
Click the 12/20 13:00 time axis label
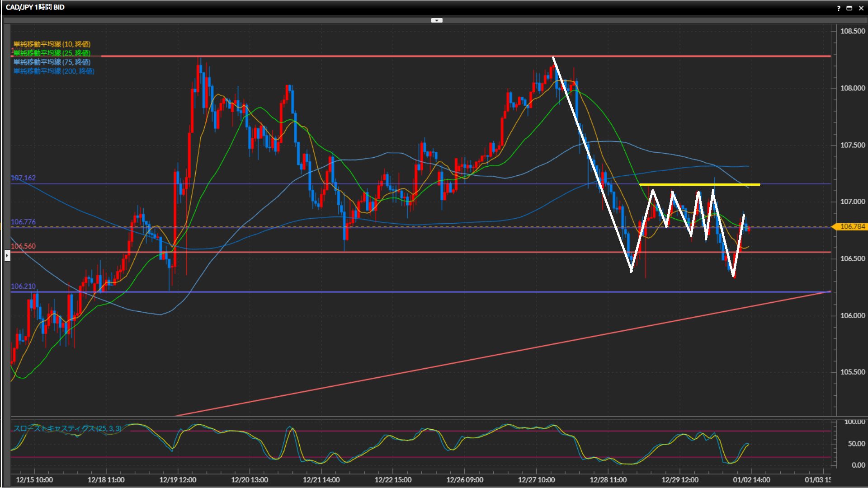250,480
